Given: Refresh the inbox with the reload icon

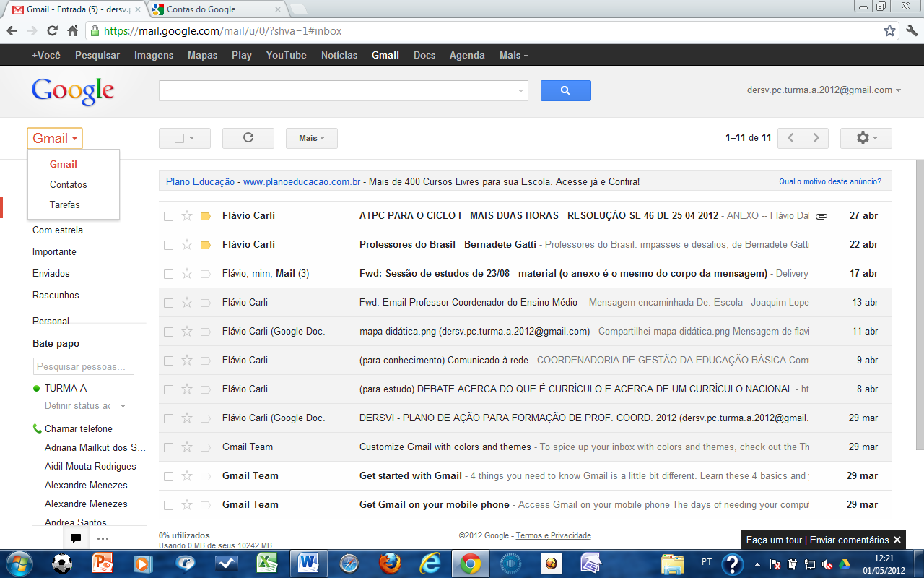Looking at the screenshot, I should 248,138.
